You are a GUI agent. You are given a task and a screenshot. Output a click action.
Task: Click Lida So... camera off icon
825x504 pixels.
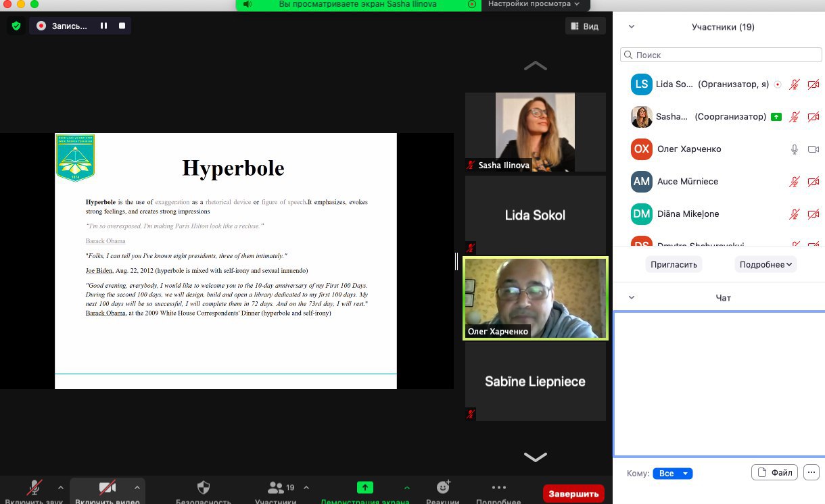tap(814, 84)
